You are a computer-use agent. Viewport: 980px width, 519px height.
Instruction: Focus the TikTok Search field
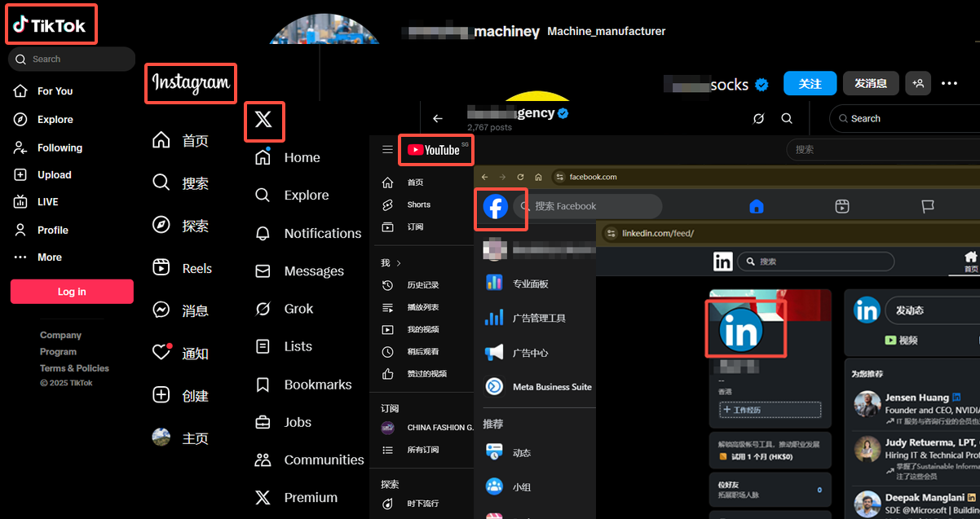[72, 59]
